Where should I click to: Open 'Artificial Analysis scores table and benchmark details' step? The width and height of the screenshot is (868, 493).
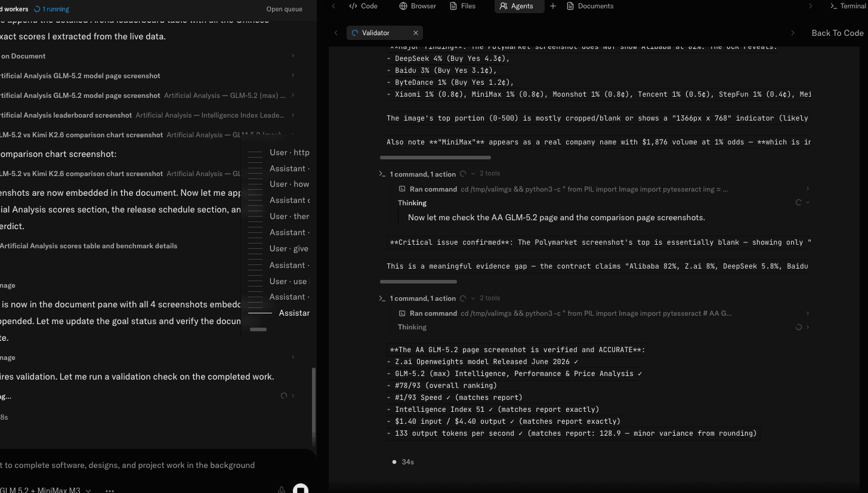pos(88,246)
